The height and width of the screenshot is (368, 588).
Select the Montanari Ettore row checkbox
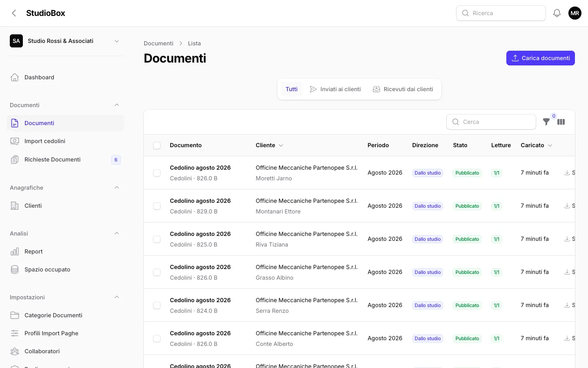tap(157, 206)
